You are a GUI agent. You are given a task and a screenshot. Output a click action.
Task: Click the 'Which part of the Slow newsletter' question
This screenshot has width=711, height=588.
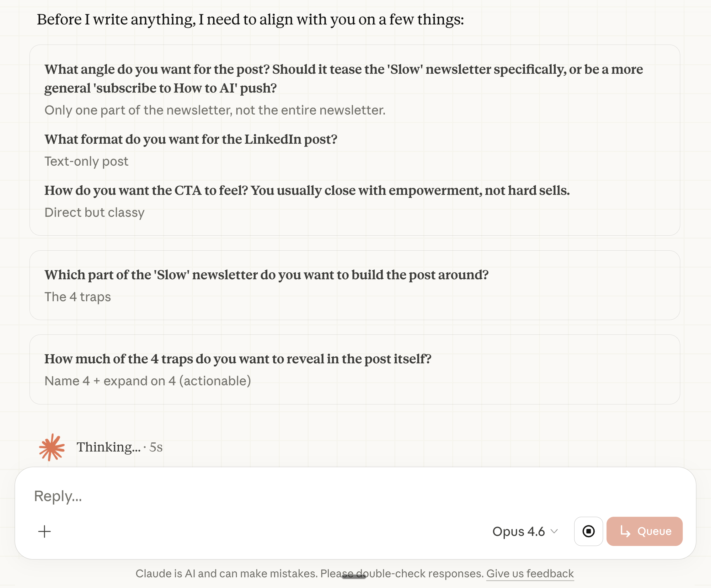[x=266, y=275]
